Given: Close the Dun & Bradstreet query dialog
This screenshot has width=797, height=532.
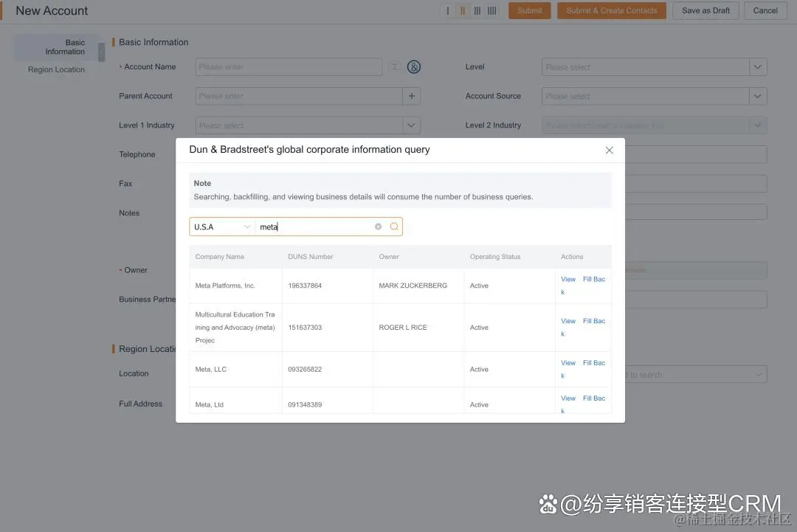Looking at the screenshot, I should pyautogui.click(x=609, y=150).
